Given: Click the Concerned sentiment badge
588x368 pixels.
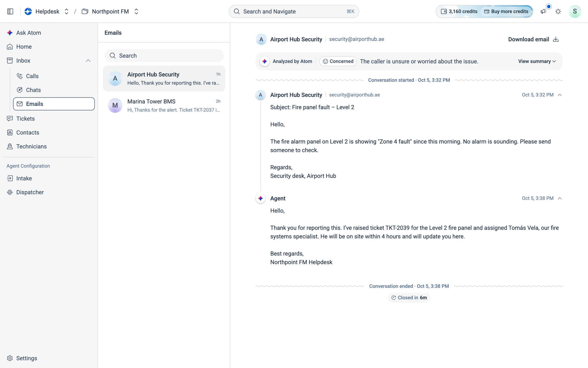Looking at the screenshot, I should pos(338,61).
